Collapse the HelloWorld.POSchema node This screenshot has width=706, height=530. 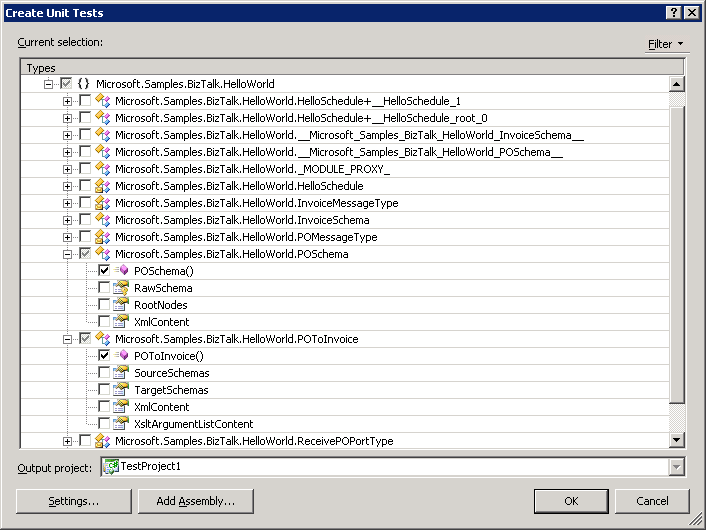point(67,254)
